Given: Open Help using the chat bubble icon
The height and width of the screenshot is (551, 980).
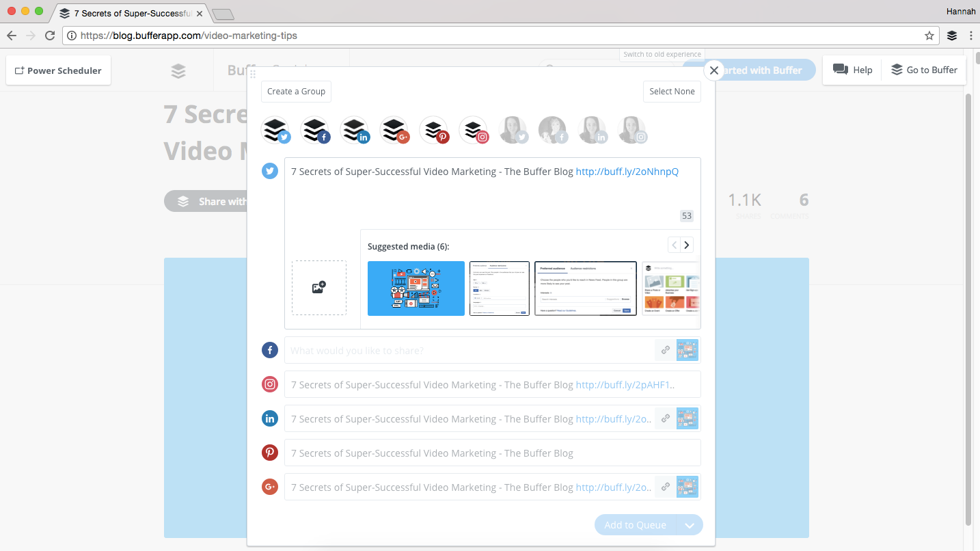Looking at the screenshot, I should tap(840, 70).
